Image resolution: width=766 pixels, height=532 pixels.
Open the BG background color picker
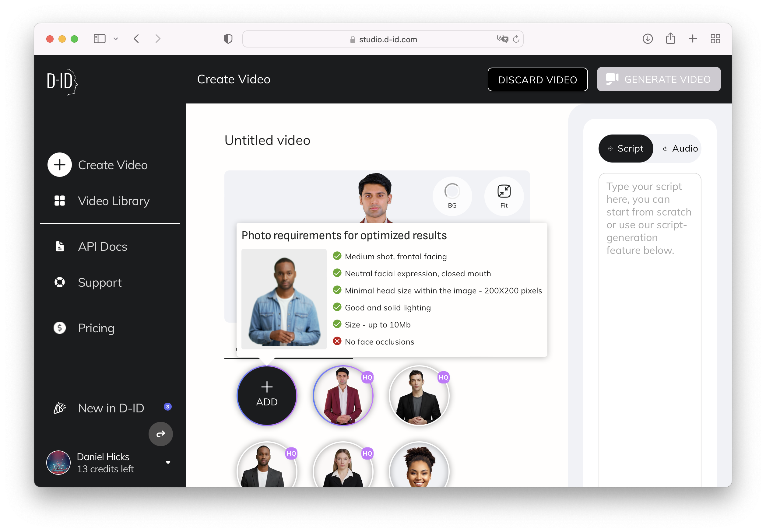pos(452,196)
